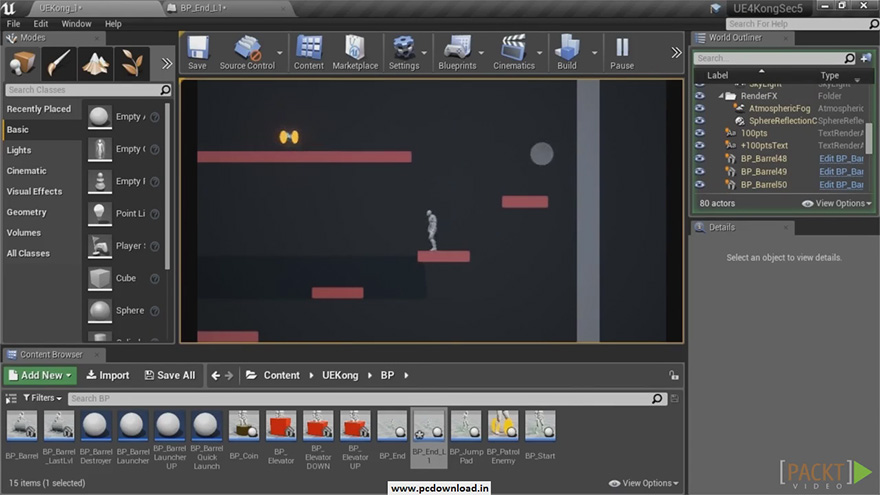The width and height of the screenshot is (880, 495).
Task: Open World Outliner View Options dropdown
Action: click(x=837, y=203)
